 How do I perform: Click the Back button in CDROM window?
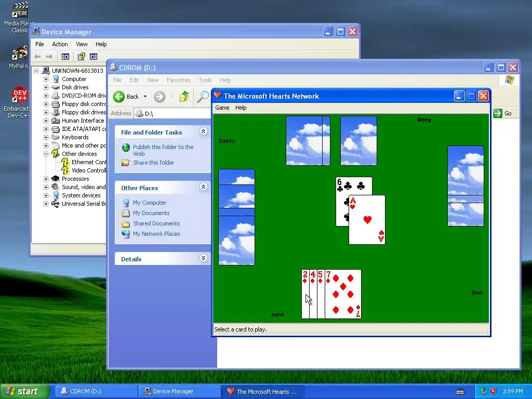tap(126, 97)
